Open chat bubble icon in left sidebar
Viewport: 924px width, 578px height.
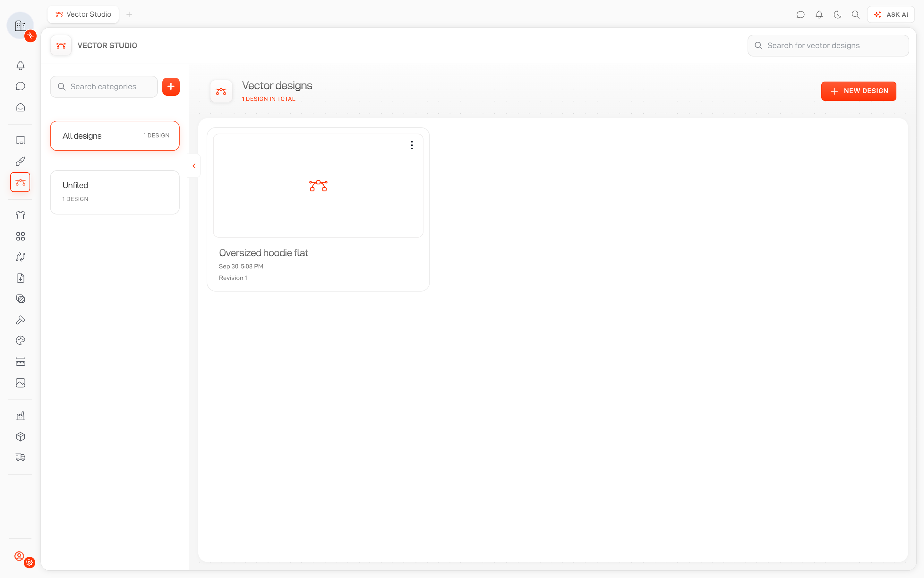[x=21, y=86]
